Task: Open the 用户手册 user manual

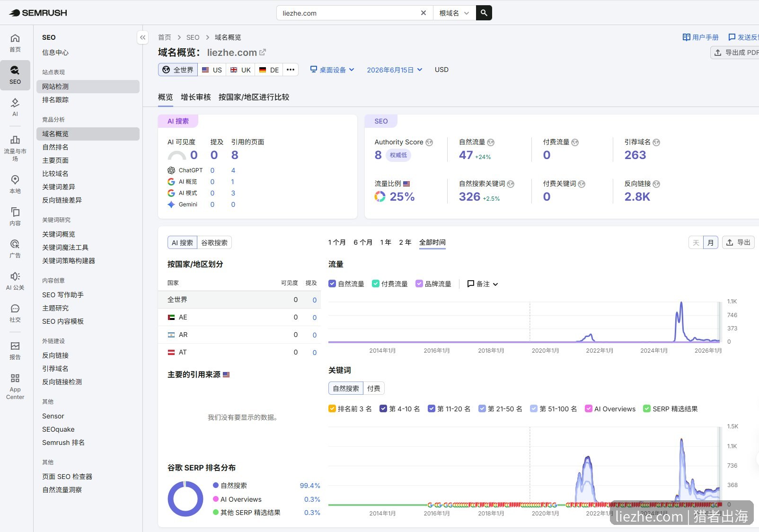Action: pyautogui.click(x=700, y=37)
